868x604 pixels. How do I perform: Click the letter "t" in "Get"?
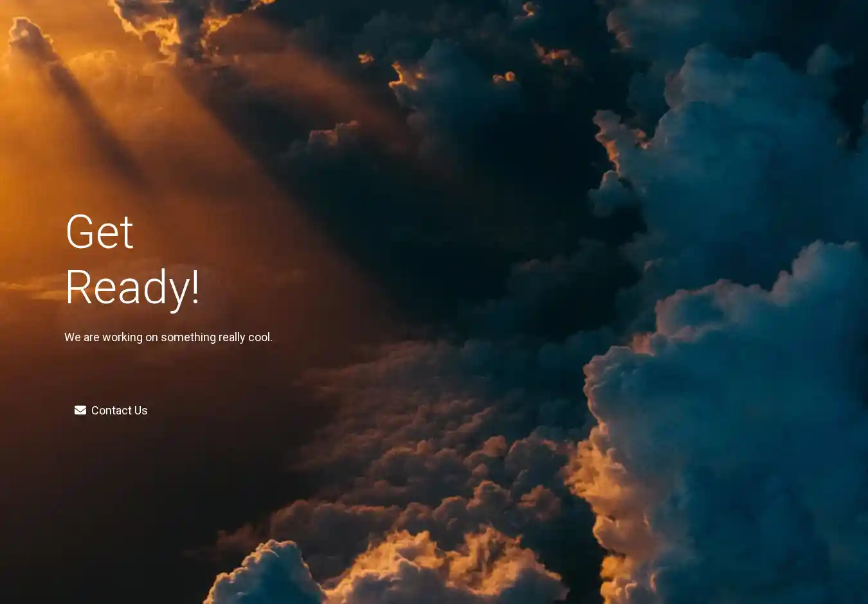[126, 233]
